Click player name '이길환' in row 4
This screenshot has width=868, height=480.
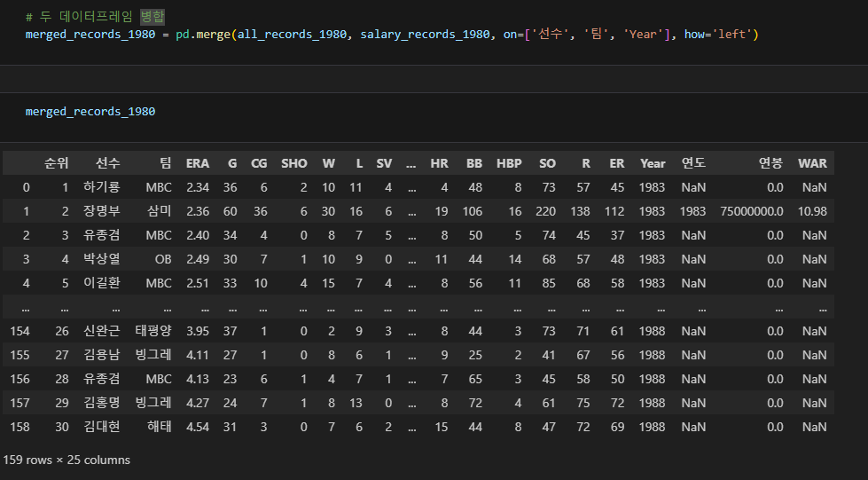pyautogui.click(x=101, y=283)
